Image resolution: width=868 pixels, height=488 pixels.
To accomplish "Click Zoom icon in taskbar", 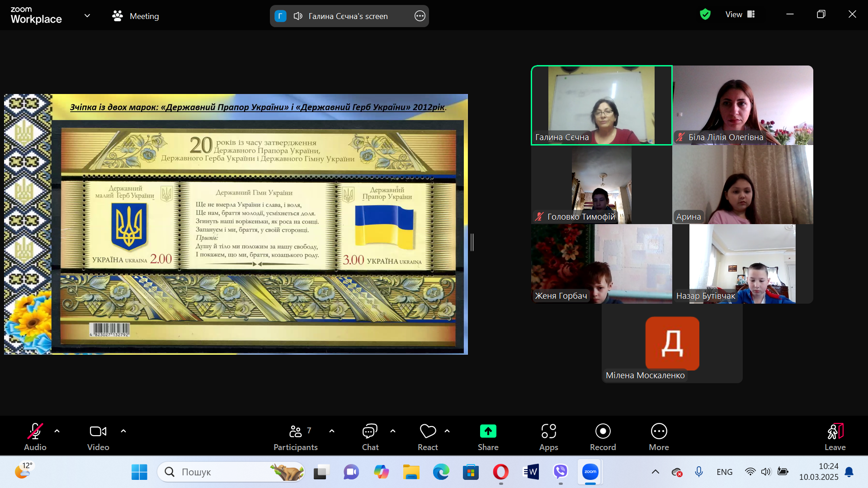I will [590, 472].
